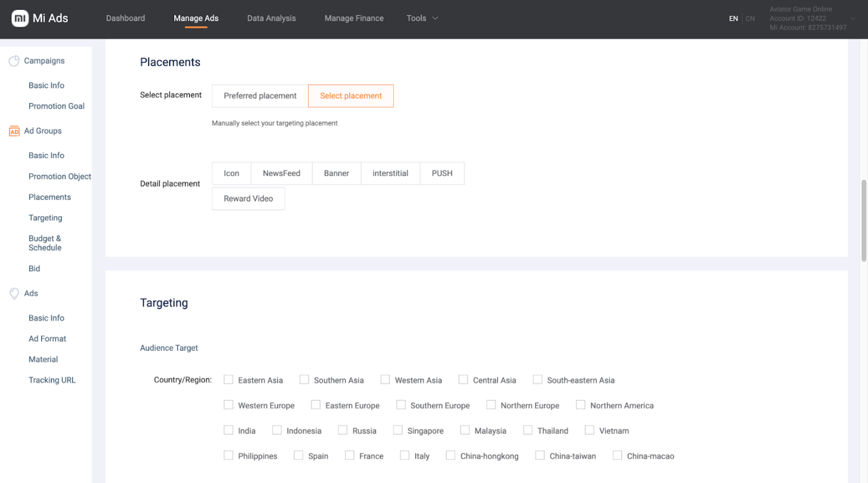Switch language to CN
868x483 pixels.
750,19
